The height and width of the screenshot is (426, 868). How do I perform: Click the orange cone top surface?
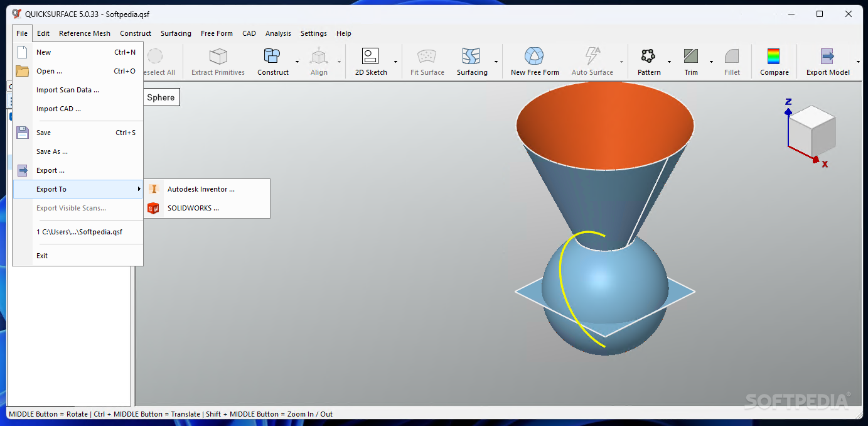click(605, 126)
